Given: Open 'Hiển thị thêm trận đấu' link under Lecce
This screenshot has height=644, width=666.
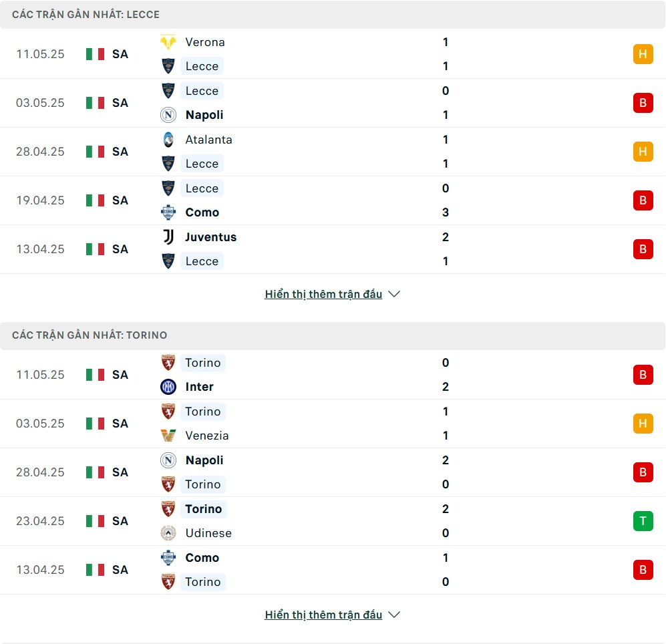Looking at the screenshot, I should point(323,294).
